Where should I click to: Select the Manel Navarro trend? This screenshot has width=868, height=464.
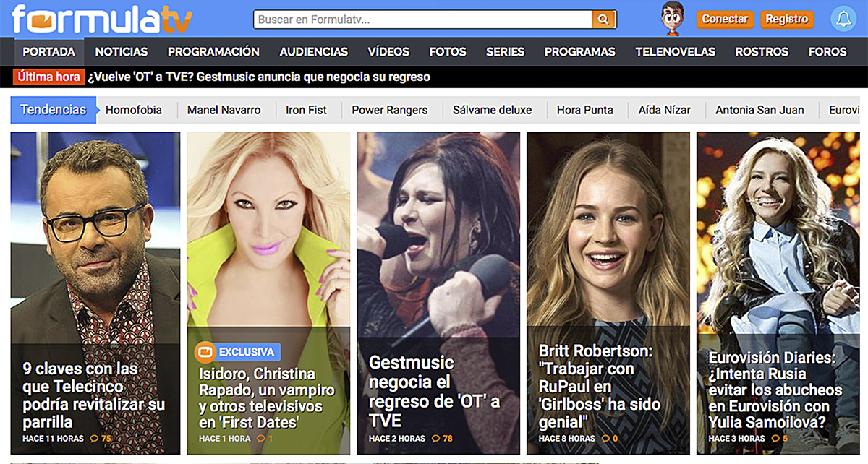click(224, 110)
